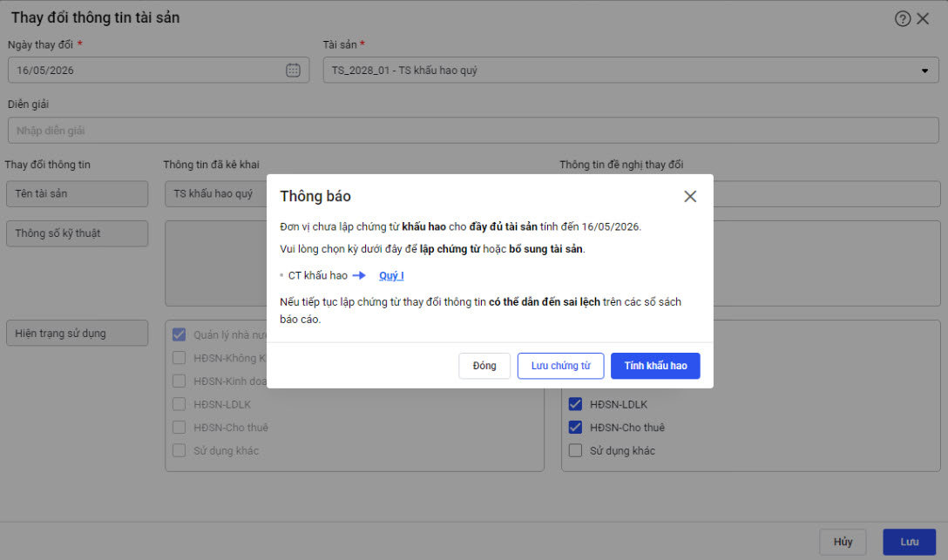
Task: Open the calendar date picker icon
Action: (x=293, y=71)
